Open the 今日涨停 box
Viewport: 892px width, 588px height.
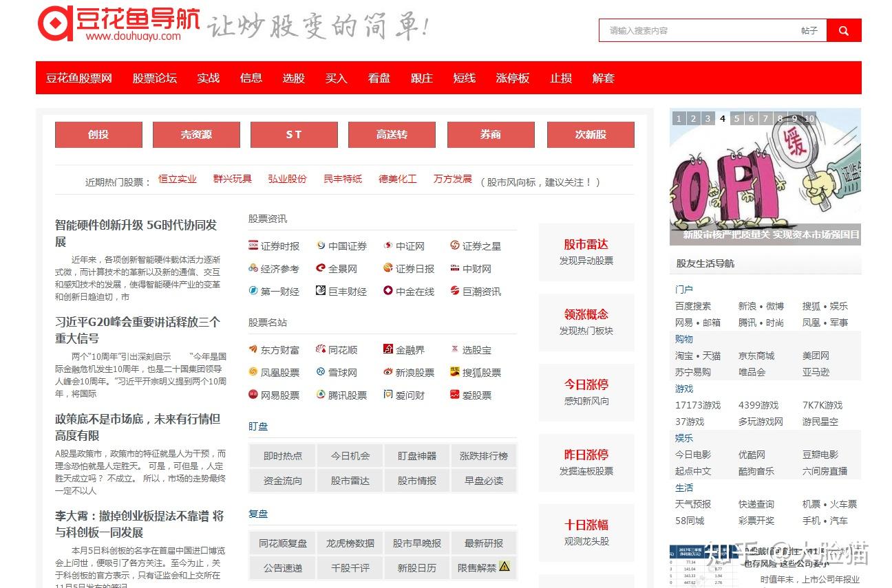coord(586,392)
